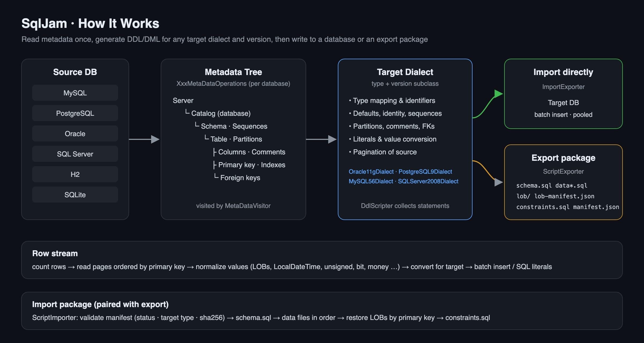Click the Catalog (database) tree node
This screenshot has width=644, height=343.
(221, 113)
